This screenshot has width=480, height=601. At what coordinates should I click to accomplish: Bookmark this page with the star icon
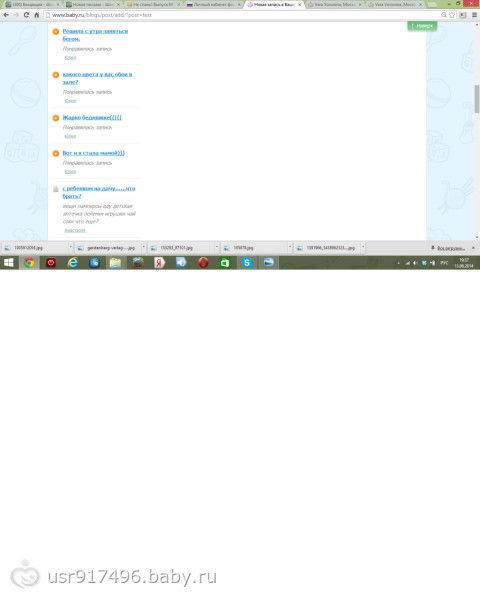click(x=452, y=15)
